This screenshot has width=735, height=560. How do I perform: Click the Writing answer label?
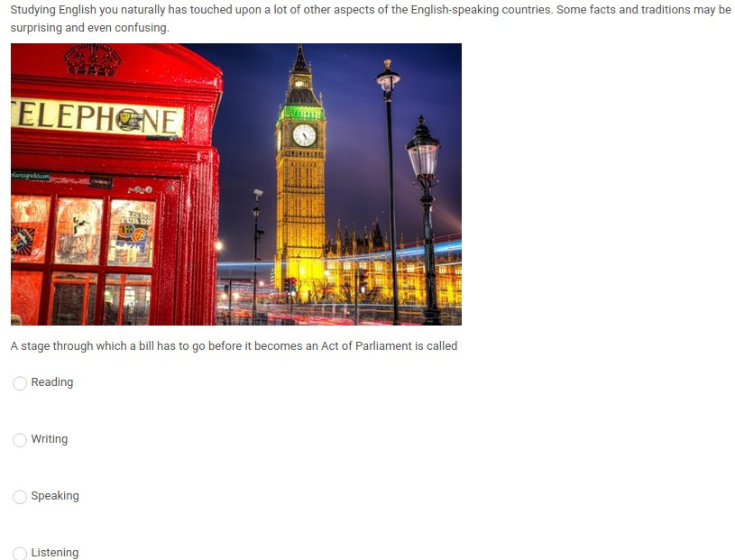click(x=50, y=439)
